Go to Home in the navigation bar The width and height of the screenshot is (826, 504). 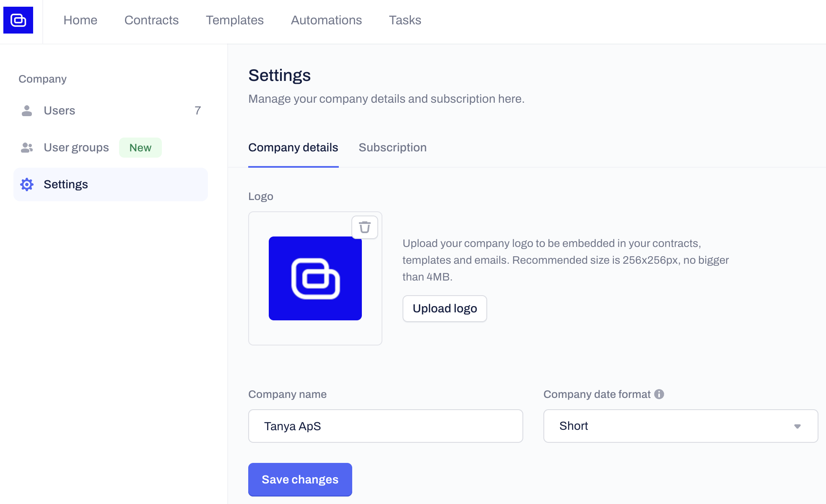click(x=80, y=20)
